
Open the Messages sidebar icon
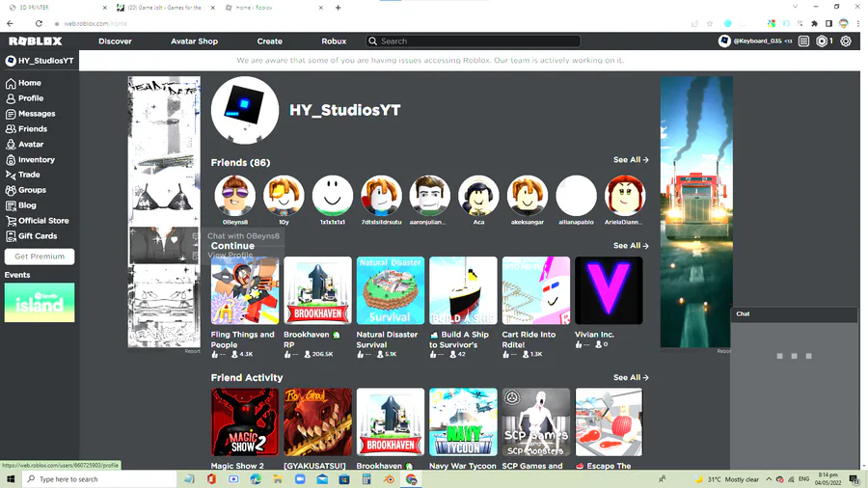click(x=11, y=114)
